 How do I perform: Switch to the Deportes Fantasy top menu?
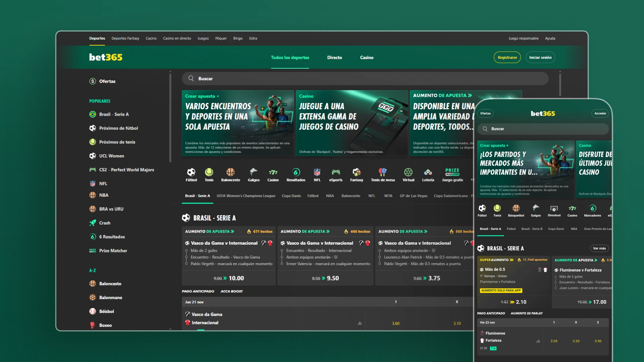(125, 38)
